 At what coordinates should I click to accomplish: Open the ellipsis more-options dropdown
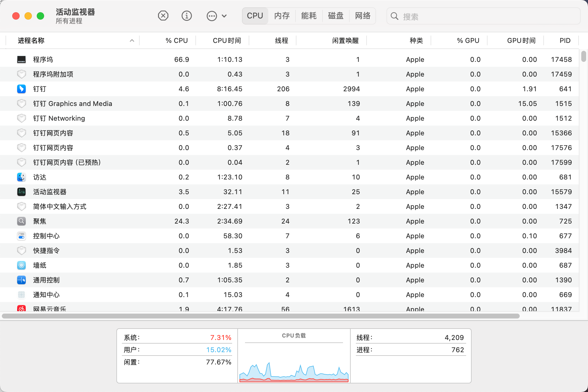click(217, 16)
